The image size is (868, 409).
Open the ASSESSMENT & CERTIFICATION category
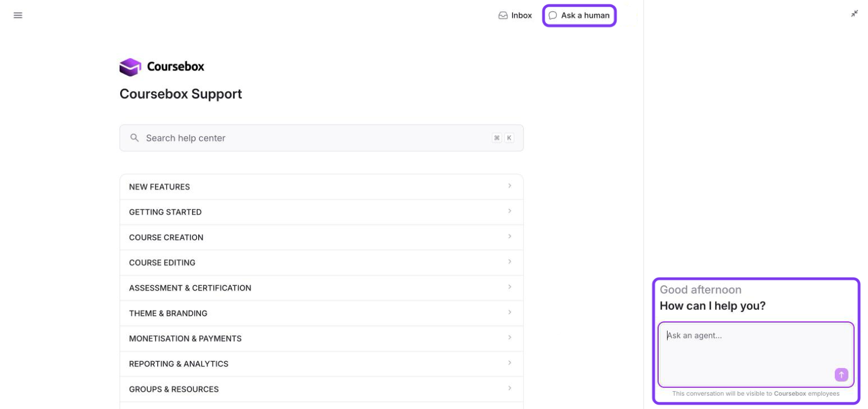[322, 288]
